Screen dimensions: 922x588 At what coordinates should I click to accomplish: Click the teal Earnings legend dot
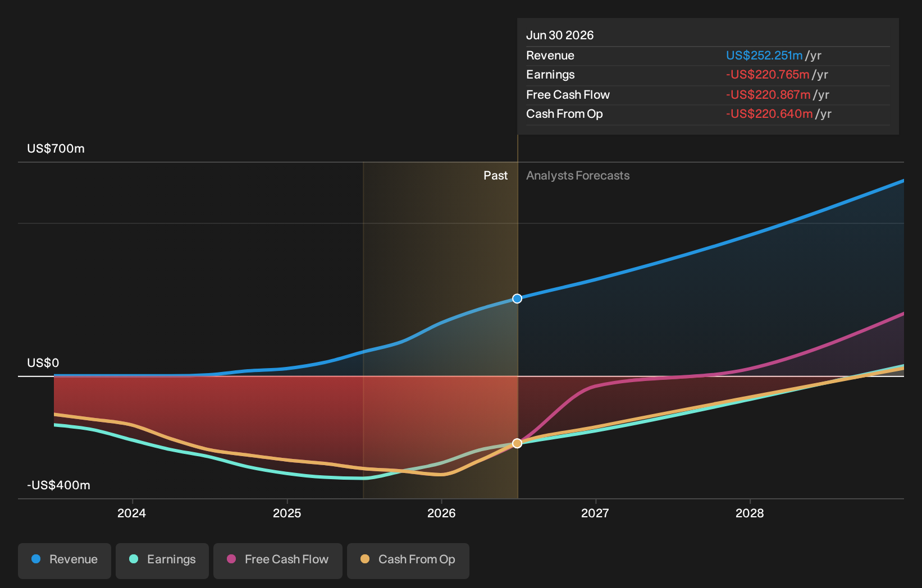click(134, 559)
